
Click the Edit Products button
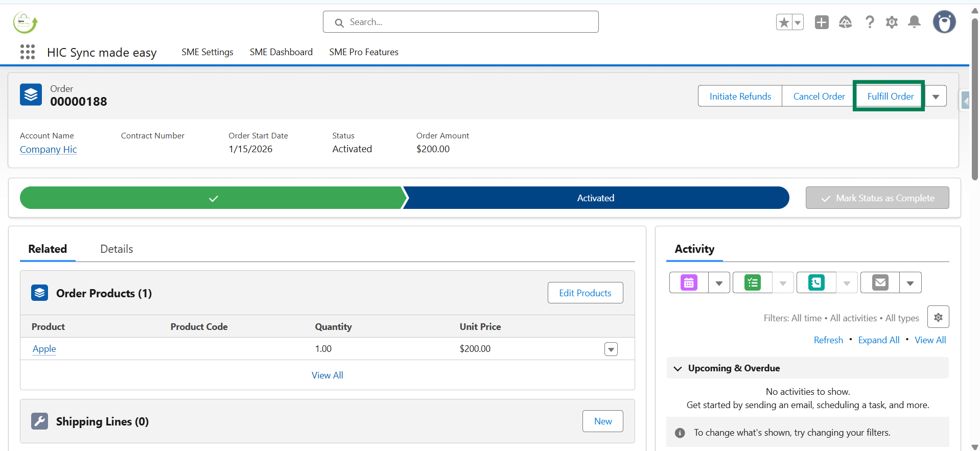pyautogui.click(x=585, y=293)
